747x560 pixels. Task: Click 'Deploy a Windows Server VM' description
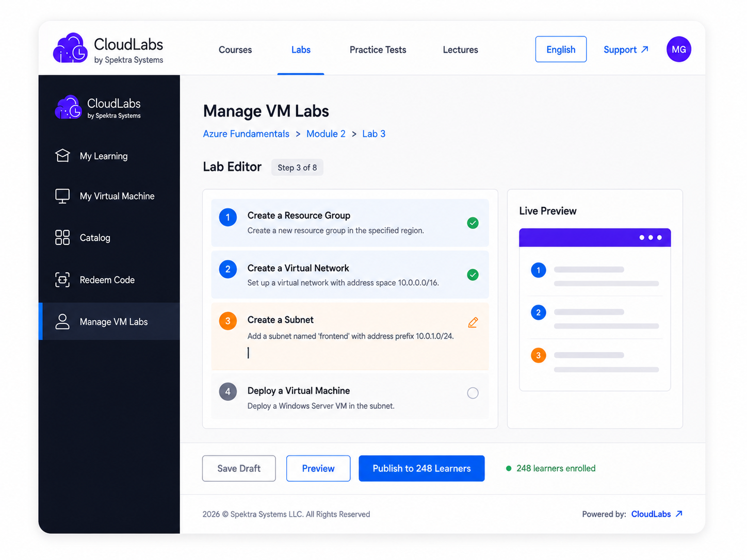pos(321,406)
